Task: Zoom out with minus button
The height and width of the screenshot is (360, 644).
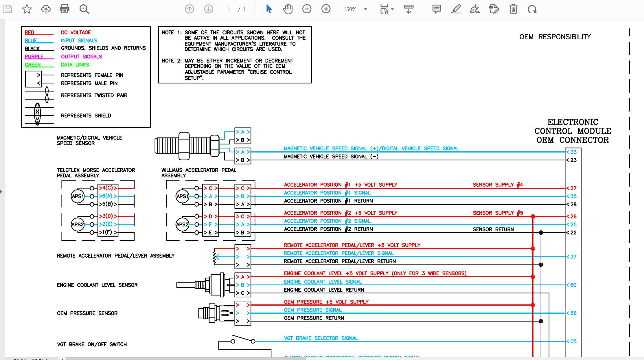Action: (x=307, y=9)
